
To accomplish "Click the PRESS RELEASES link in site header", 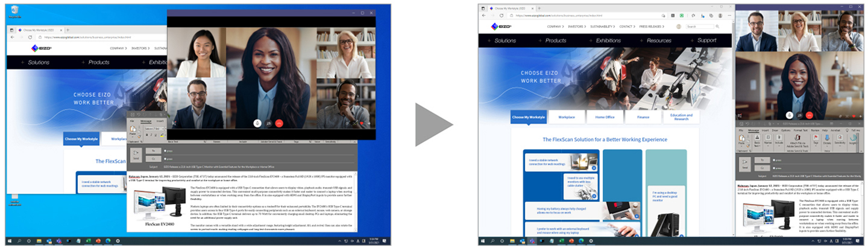I will [x=651, y=27].
